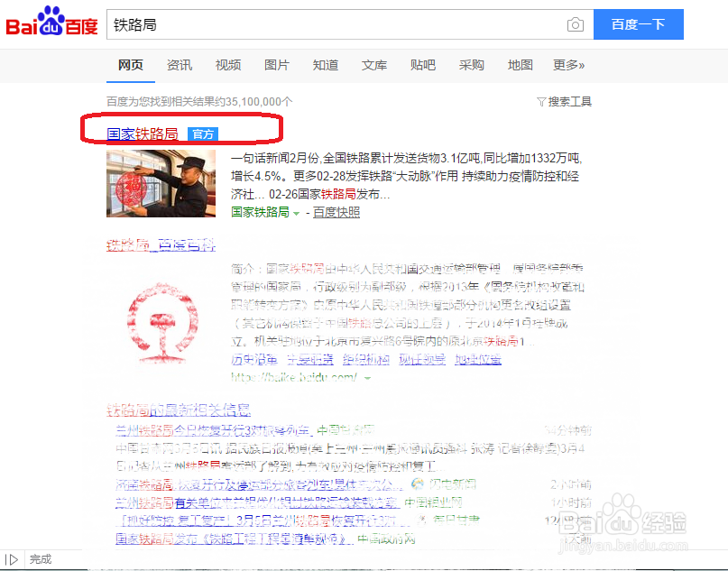Open the 地图 tab
The width and height of the screenshot is (728, 571).
click(x=521, y=65)
